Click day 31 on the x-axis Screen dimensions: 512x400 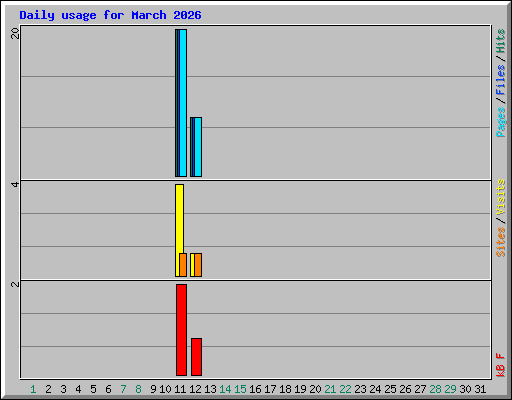click(x=480, y=389)
